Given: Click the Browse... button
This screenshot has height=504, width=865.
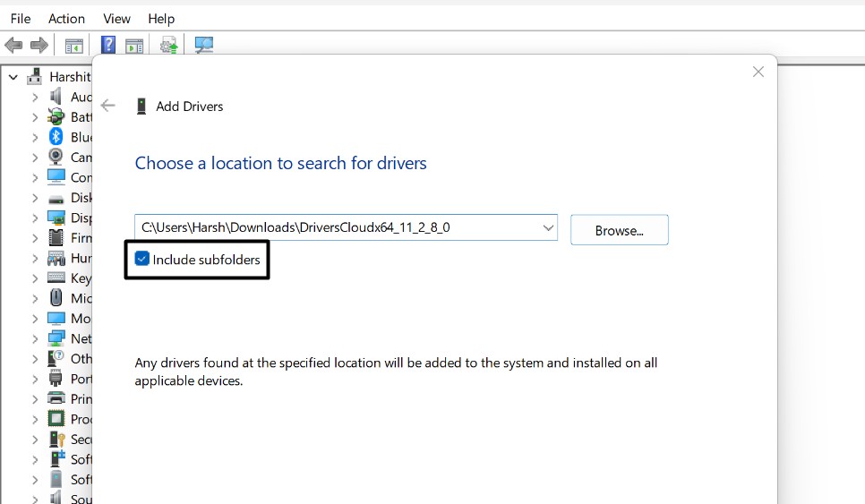Looking at the screenshot, I should 619,230.
